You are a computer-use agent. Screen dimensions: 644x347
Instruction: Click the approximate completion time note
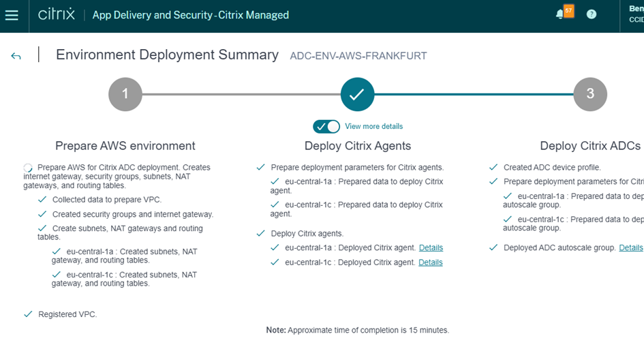358,330
